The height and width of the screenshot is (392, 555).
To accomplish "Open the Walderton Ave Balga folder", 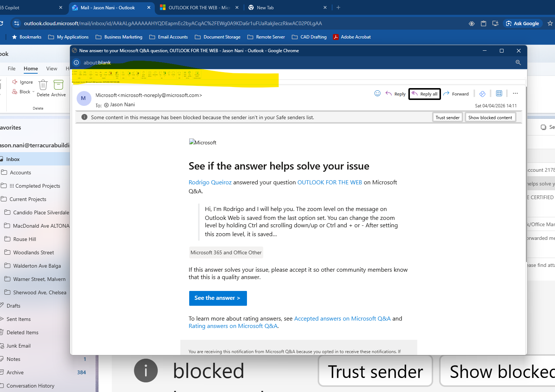I will click(36, 266).
